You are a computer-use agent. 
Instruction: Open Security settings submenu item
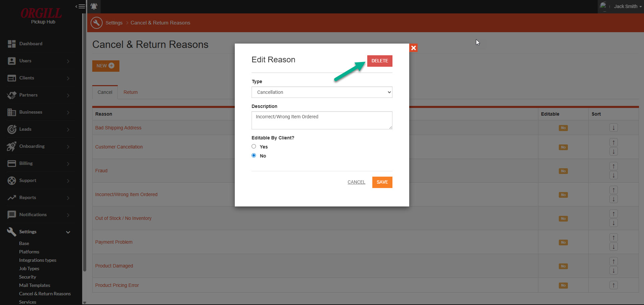(28, 277)
